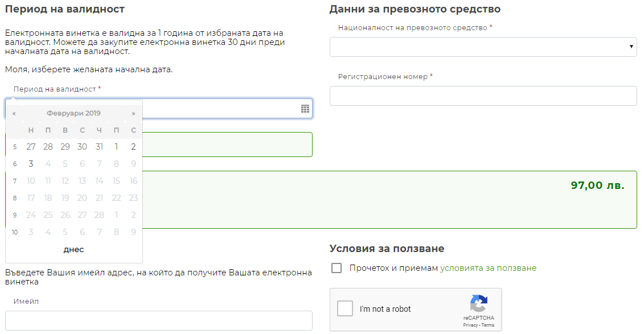Open reCAPTCHA Terms link
The width and height of the screenshot is (644, 334).
point(488,325)
